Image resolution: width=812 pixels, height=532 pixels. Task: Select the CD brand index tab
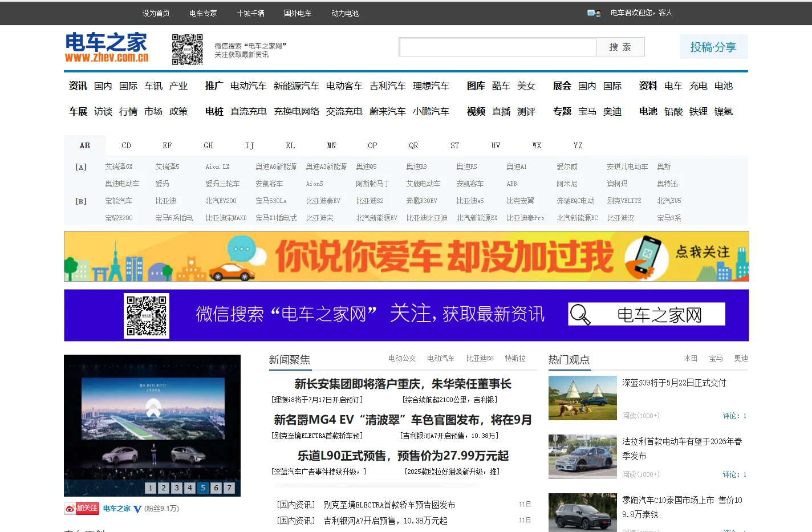(126, 145)
